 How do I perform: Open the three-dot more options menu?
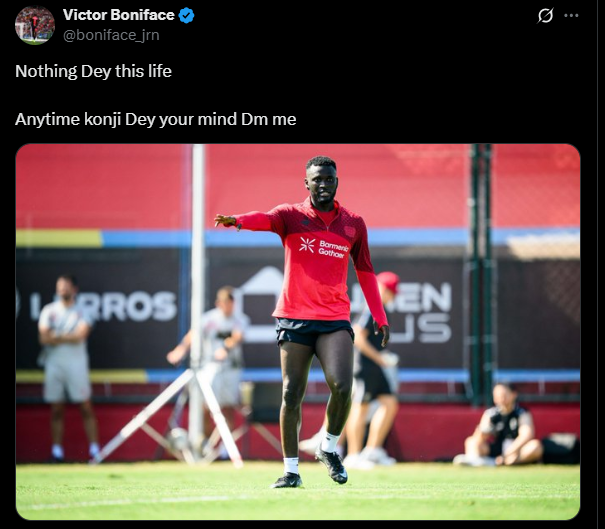pyautogui.click(x=571, y=15)
